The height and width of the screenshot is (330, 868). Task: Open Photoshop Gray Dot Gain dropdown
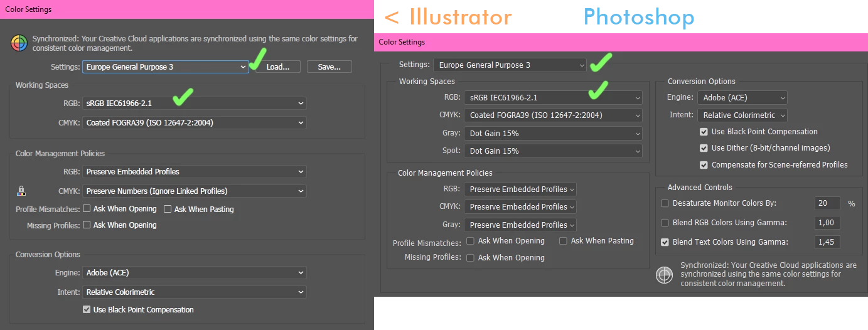point(553,133)
